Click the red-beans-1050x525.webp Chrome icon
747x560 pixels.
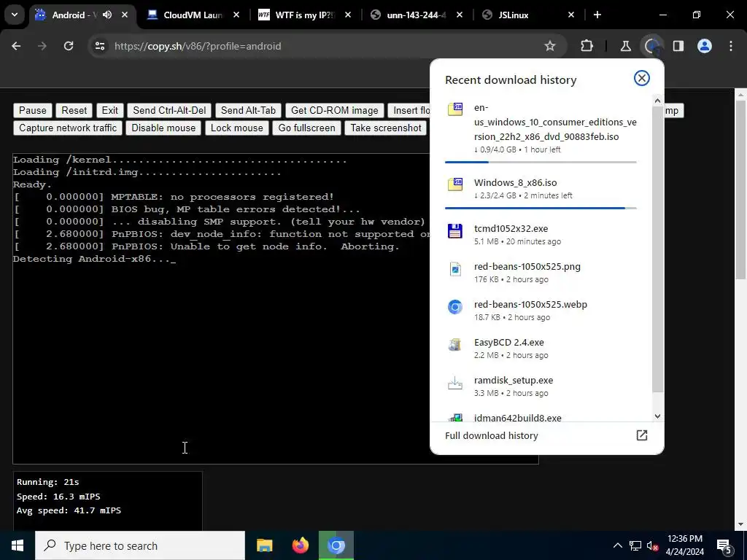tap(455, 307)
